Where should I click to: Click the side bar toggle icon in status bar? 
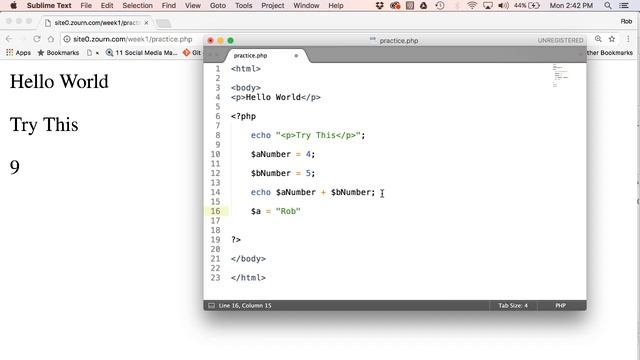[x=211, y=305]
